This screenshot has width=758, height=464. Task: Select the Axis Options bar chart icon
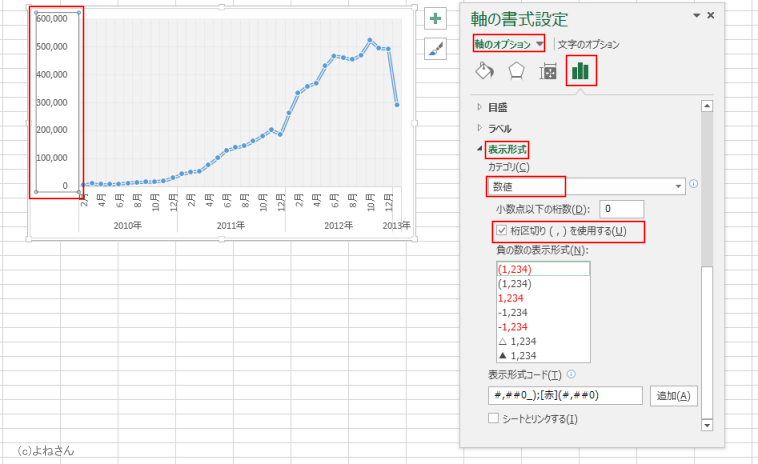pos(581,71)
